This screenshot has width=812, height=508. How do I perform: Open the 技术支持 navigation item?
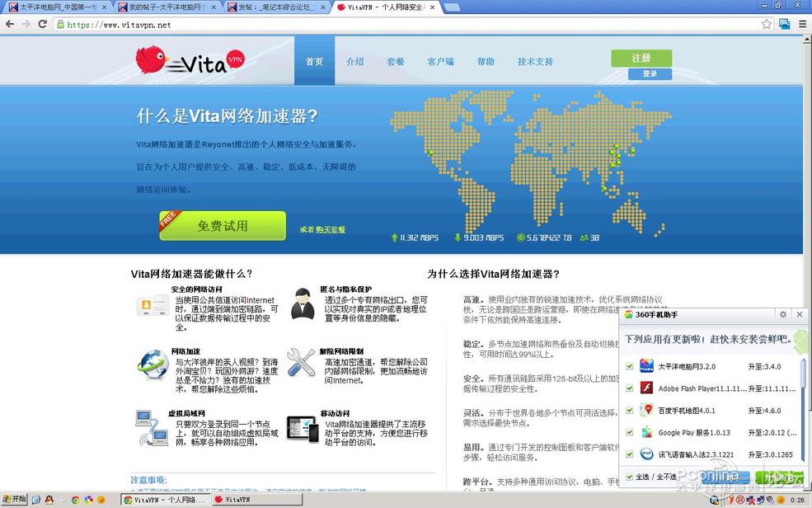click(536, 62)
